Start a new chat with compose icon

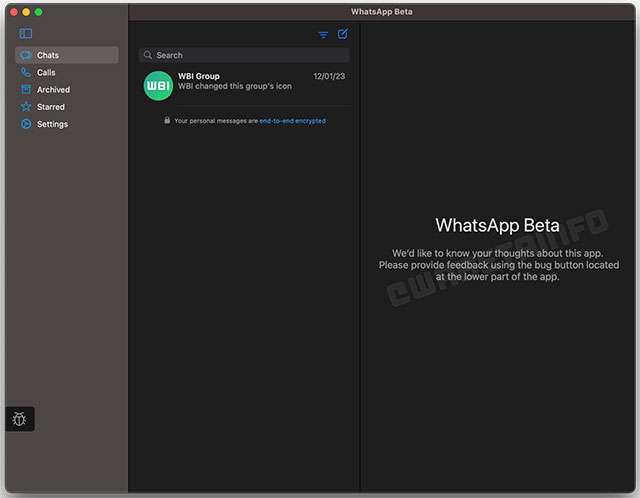(342, 34)
